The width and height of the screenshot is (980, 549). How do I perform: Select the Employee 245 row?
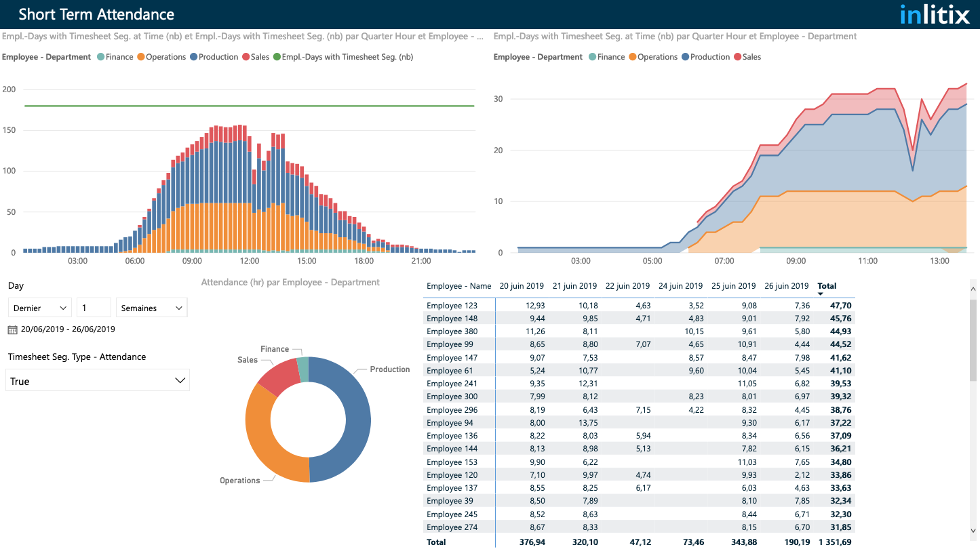(640, 514)
